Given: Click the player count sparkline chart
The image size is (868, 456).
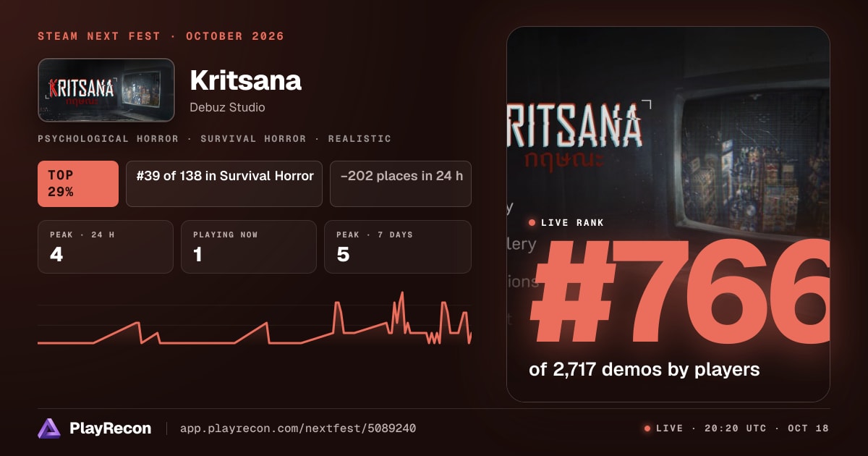Looking at the screenshot, I should [255, 318].
